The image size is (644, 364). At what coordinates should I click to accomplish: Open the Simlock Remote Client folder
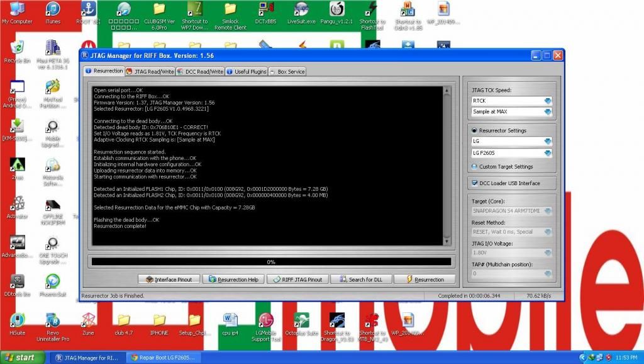click(230, 16)
